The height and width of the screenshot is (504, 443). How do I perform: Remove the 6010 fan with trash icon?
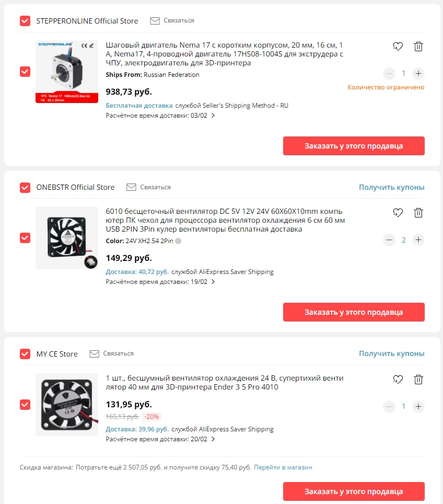coord(418,213)
